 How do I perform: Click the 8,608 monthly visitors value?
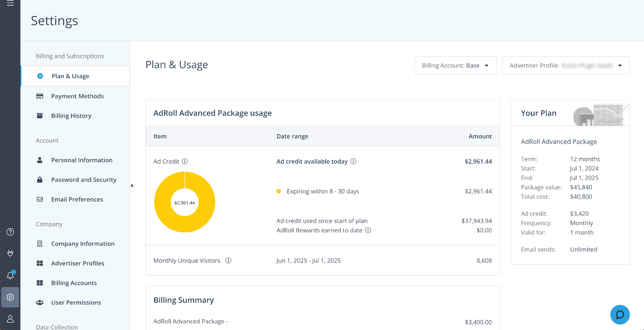pos(484,260)
